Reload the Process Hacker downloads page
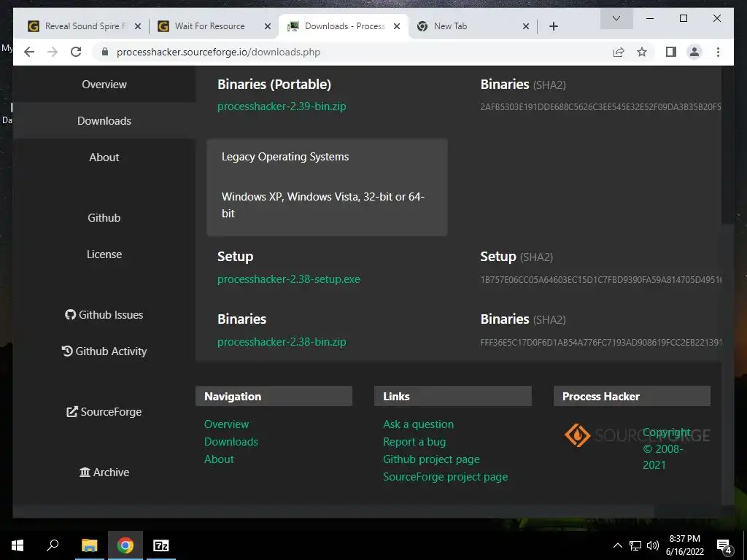 tap(76, 52)
